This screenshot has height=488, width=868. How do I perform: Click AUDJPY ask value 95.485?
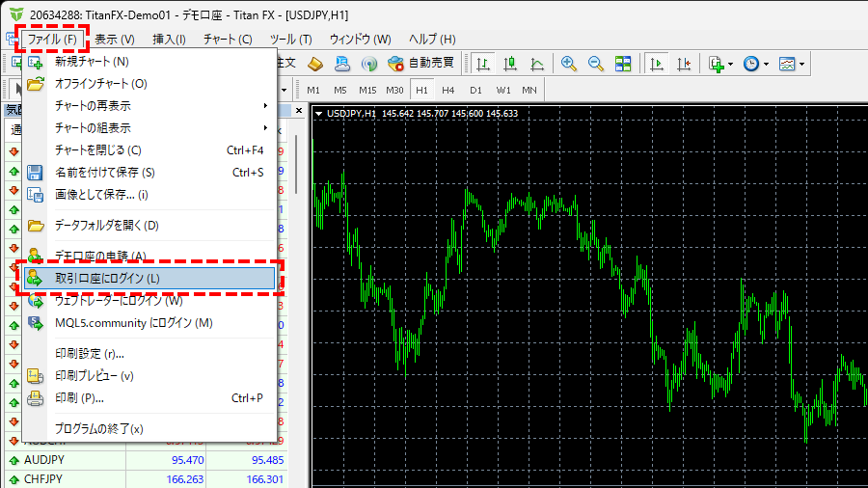(x=268, y=460)
